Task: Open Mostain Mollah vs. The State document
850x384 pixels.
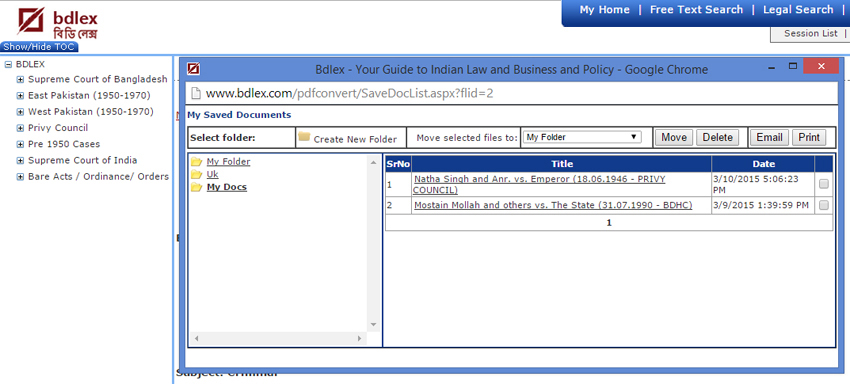Action: [x=553, y=205]
